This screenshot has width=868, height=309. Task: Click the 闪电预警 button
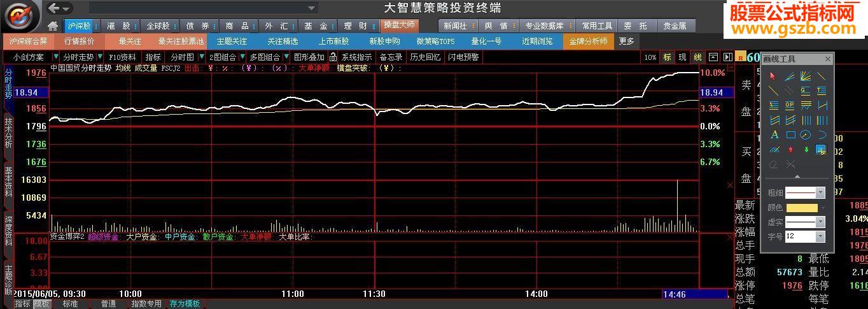coord(463,57)
